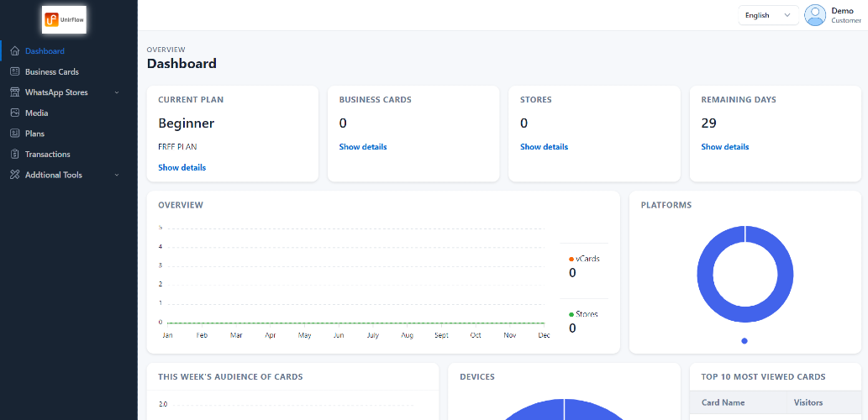
Task: Show details for Current Plan card
Action: 182,168
